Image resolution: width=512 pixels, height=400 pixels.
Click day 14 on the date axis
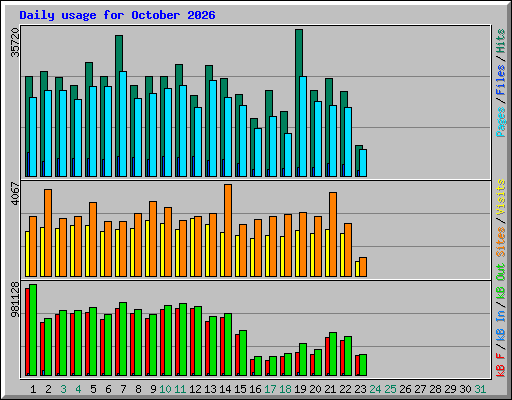(x=225, y=389)
